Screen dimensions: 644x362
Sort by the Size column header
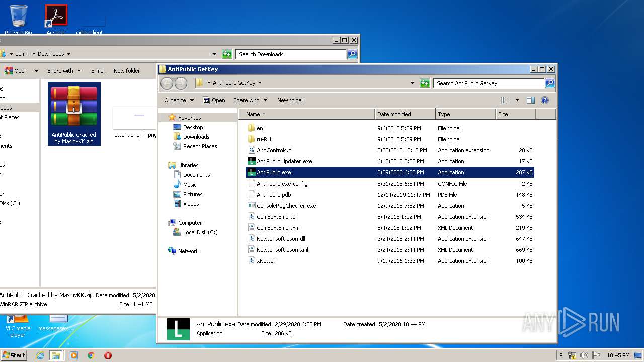(516, 114)
